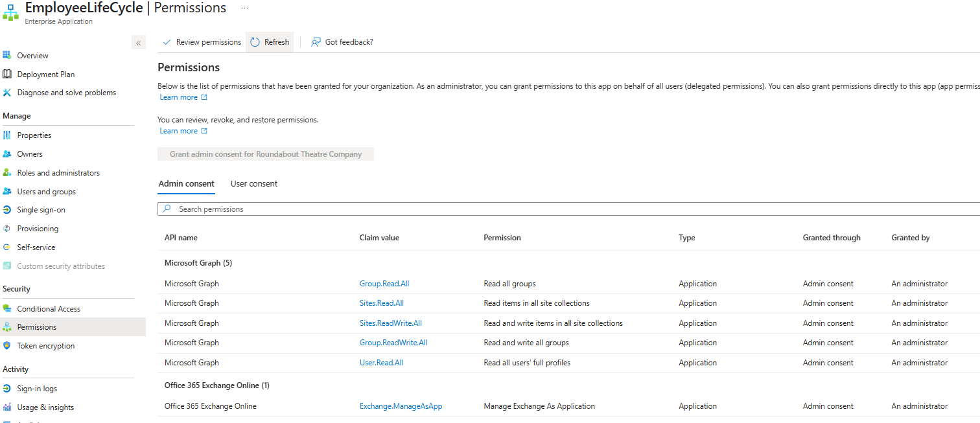This screenshot has width=980, height=423.
Task: Click the Self-service icon in sidebar
Action: pyautogui.click(x=7, y=247)
